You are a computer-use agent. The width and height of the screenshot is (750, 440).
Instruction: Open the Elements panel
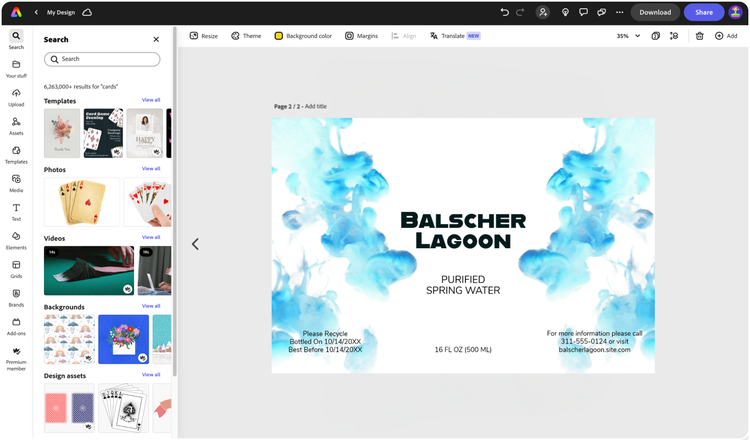click(x=16, y=240)
